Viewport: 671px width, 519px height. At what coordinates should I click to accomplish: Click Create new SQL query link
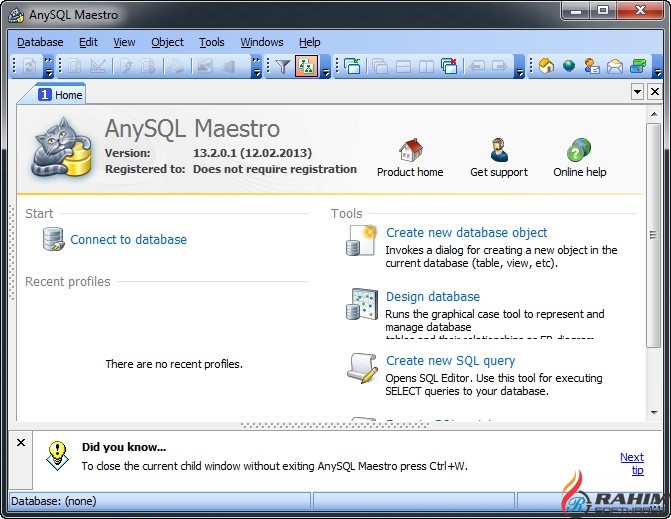tap(450, 361)
